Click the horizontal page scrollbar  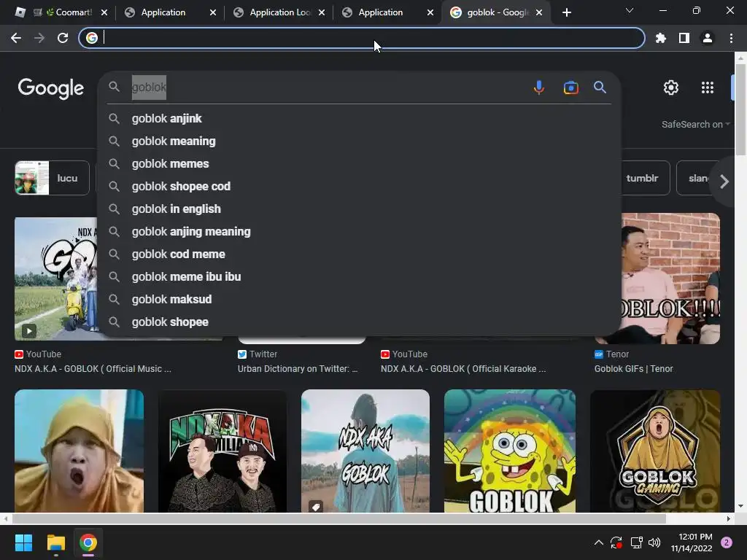pyautogui.click(x=338, y=518)
